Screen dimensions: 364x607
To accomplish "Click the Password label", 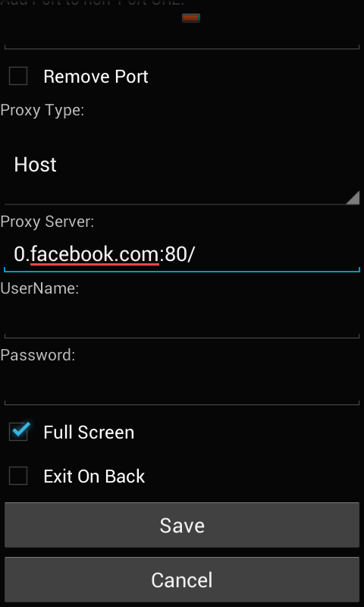I will click(37, 355).
